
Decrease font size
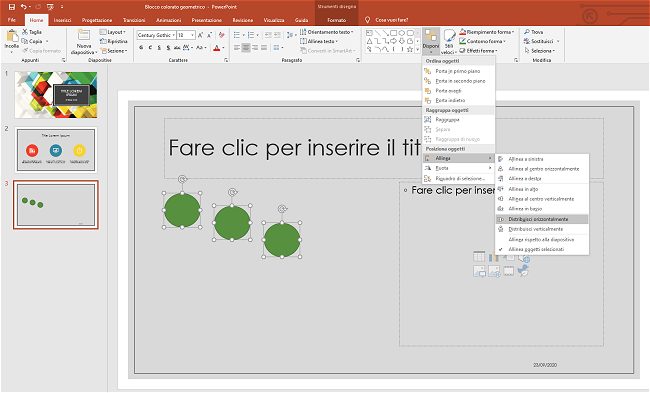click(x=209, y=35)
